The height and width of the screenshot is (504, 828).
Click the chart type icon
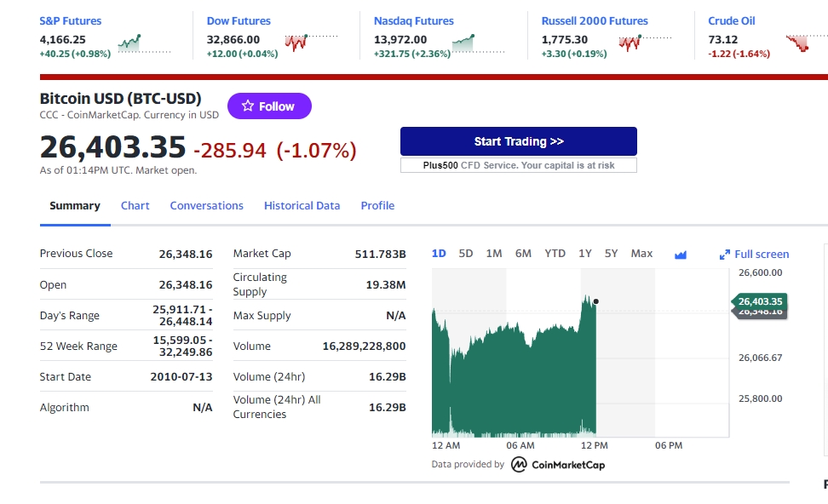680,255
